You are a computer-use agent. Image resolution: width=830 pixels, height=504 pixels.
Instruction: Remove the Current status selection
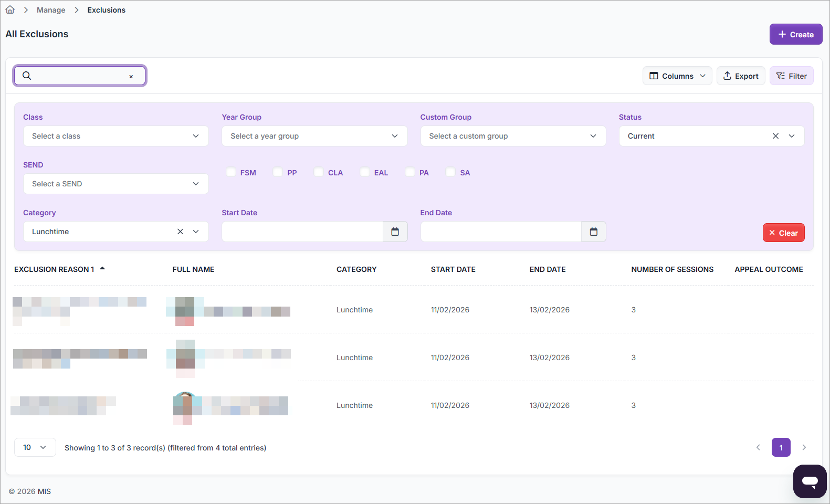click(775, 136)
